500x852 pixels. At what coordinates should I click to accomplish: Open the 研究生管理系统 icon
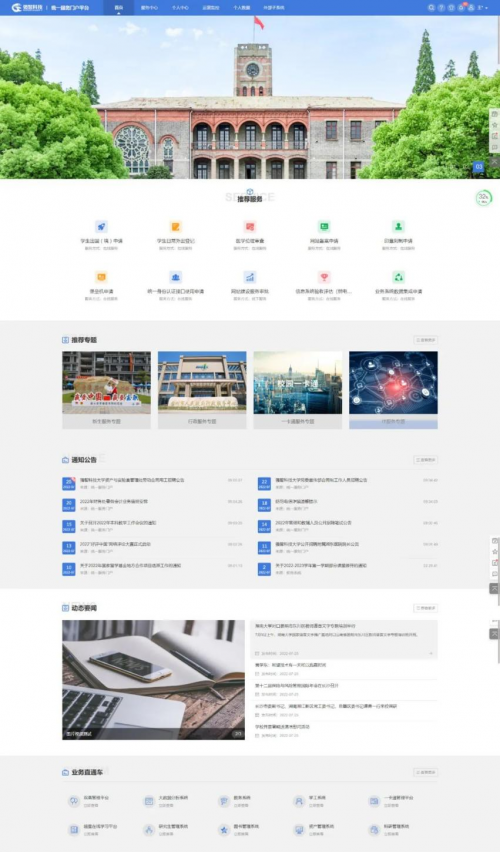point(149,830)
